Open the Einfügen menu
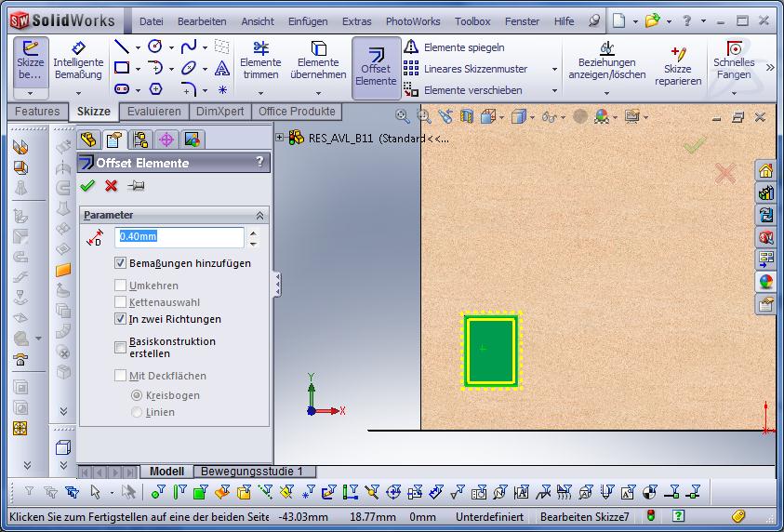 click(307, 21)
